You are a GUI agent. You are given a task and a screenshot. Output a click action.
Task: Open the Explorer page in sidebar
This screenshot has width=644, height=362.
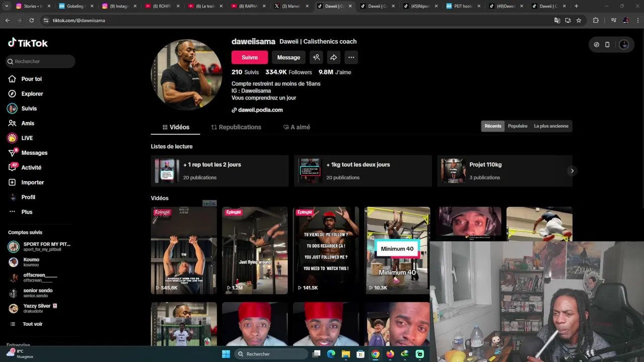click(x=32, y=94)
